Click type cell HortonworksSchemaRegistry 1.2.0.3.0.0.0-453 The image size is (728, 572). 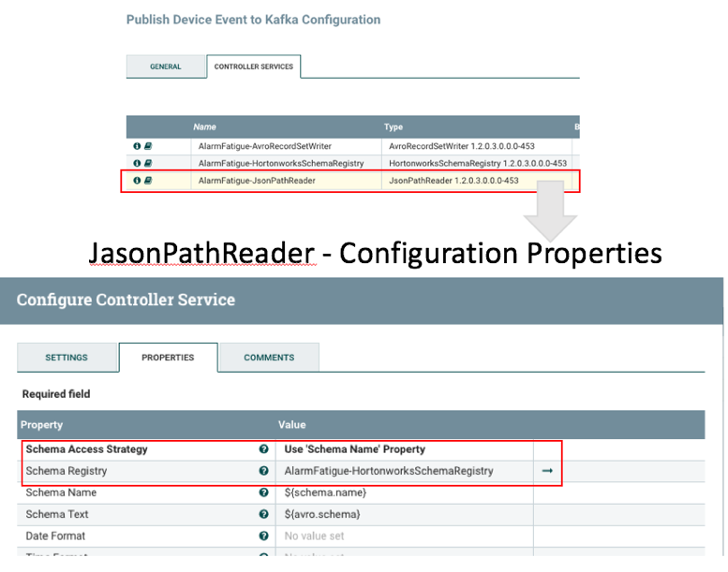(x=478, y=163)
